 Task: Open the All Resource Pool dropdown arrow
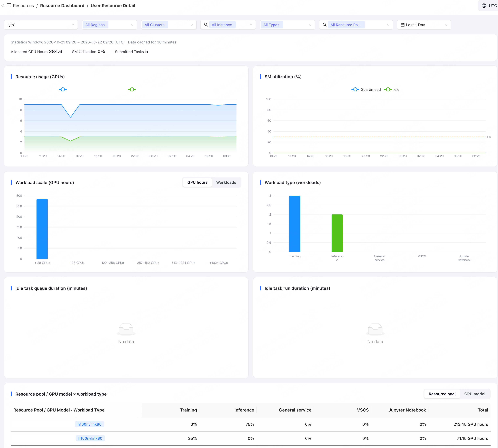(x=388, y=25)
